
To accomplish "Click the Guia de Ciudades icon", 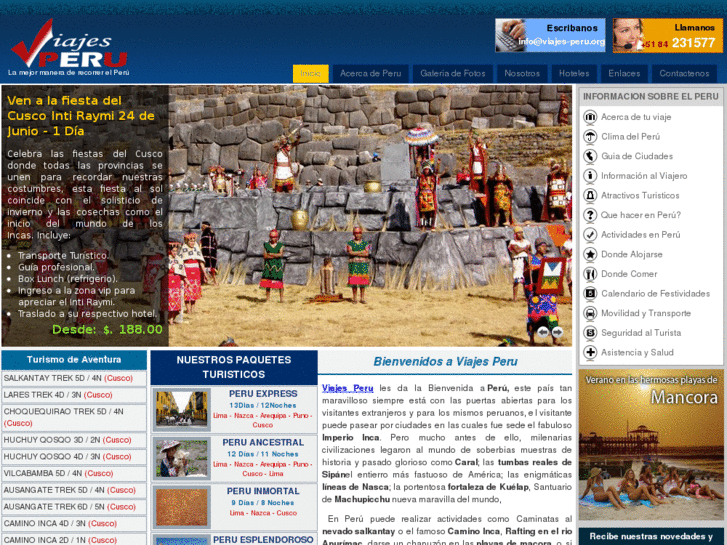I will click(590, 156).
